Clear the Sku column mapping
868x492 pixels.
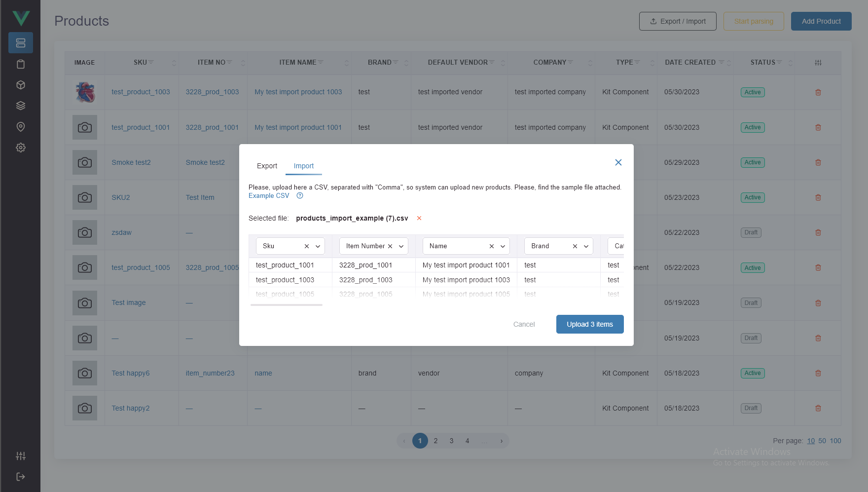tap(307, 246)
